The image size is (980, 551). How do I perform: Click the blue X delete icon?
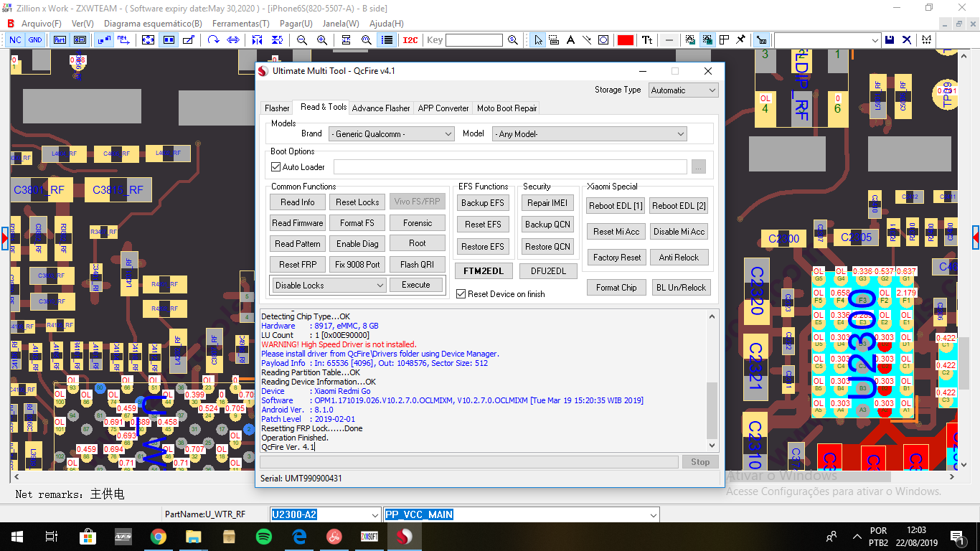(907, 40)
